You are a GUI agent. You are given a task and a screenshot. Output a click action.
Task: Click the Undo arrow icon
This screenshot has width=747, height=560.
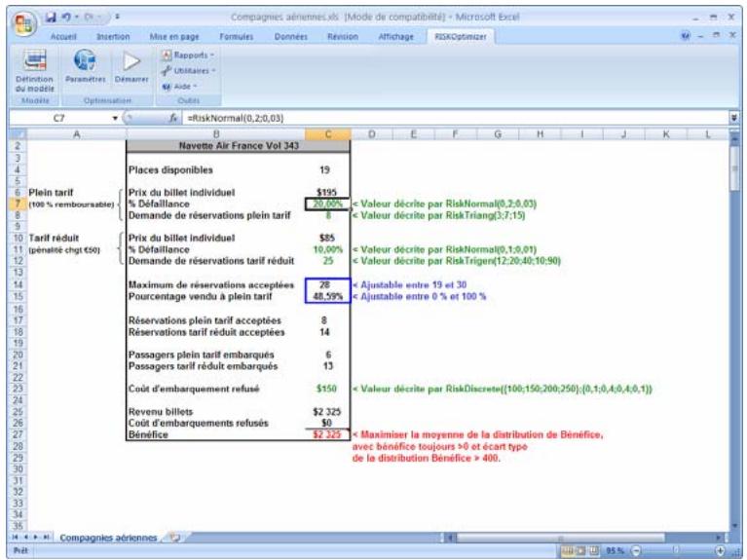pyautogui.click(x=66, y=17)
